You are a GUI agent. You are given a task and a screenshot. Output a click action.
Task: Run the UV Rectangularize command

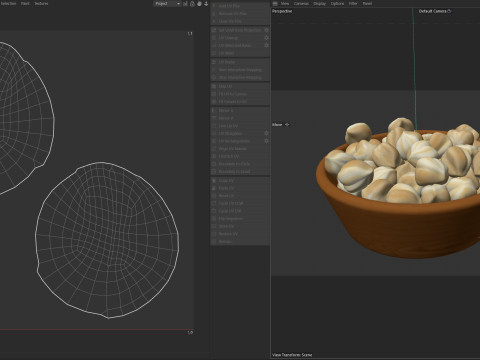[237, 141]
